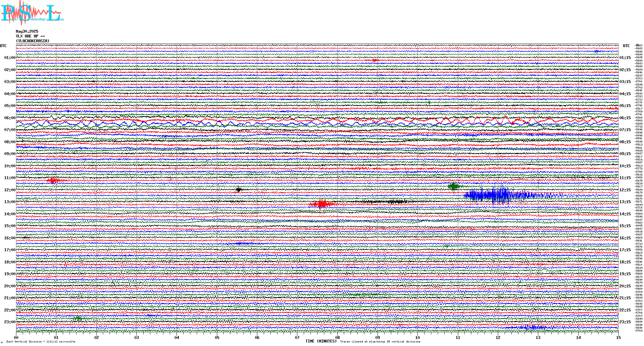Click minute marker 15 on bottom axis
The image size is (644, 346).
(x=618, y=338)
